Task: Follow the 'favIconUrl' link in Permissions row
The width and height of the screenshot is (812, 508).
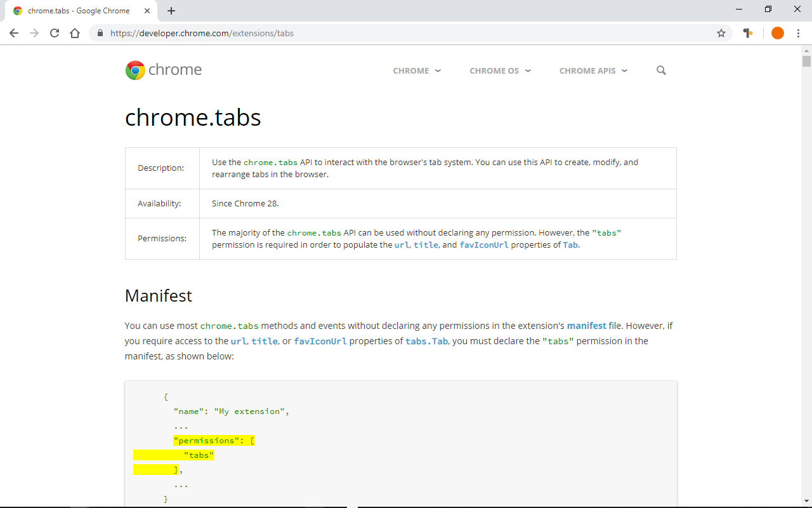Action: (484, 245)
